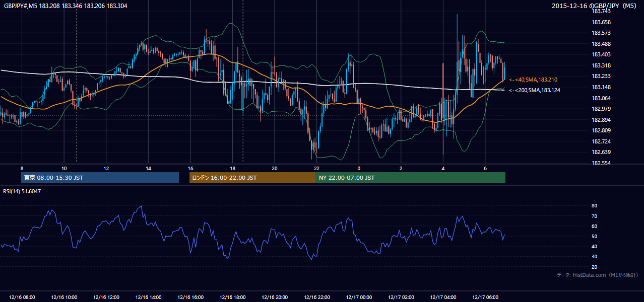Viewport: 644px width, 302px height.
Task: Click the 12/16 20:00 time label
Action: (x=274, y=297)
